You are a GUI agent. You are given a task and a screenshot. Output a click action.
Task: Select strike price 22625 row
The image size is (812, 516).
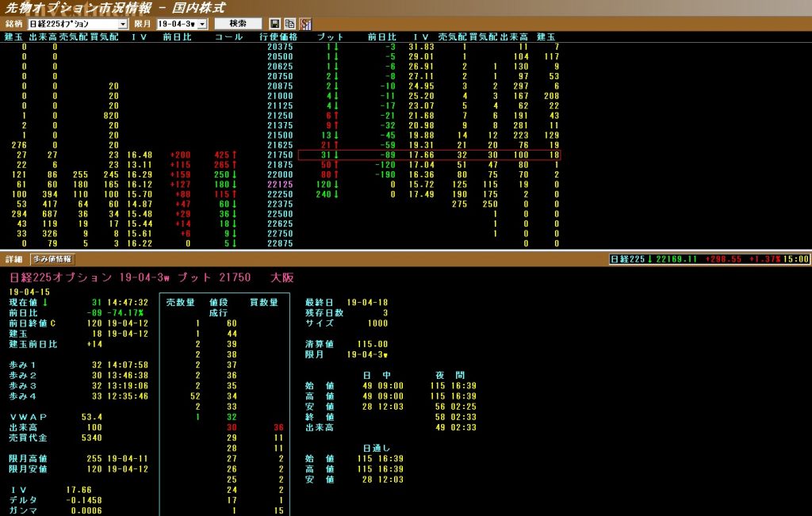point(280,224)
